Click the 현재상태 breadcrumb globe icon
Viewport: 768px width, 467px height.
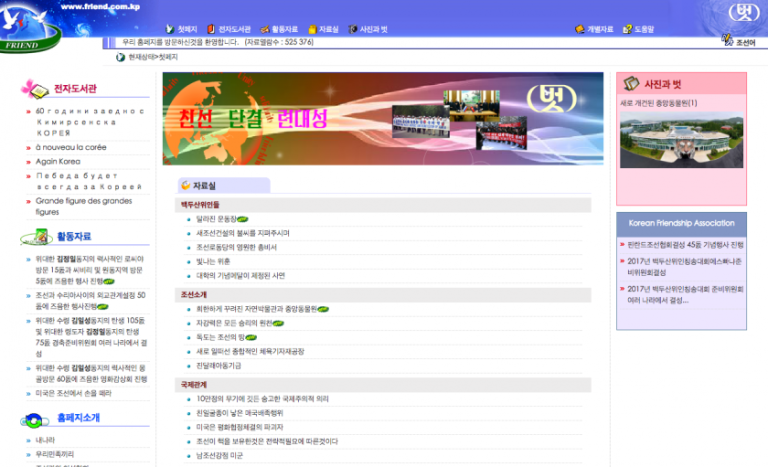(120, 57)
